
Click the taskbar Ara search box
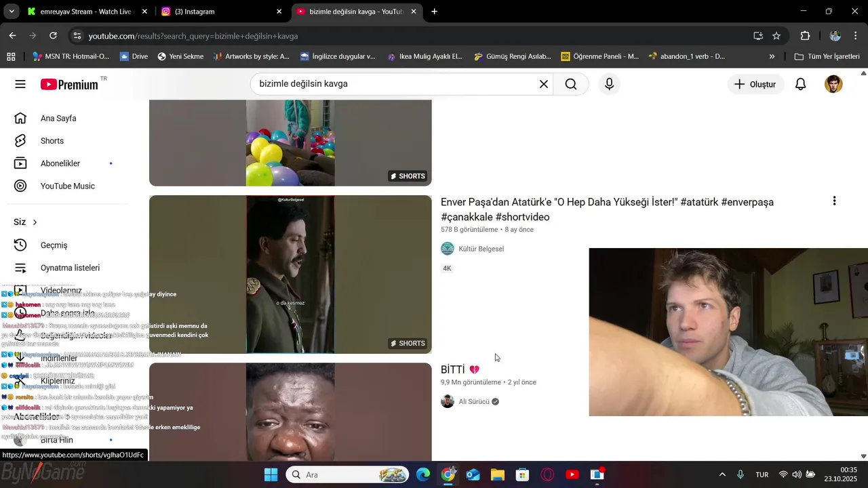point(347,474)
